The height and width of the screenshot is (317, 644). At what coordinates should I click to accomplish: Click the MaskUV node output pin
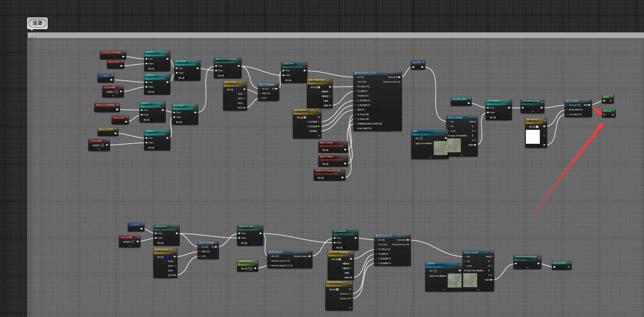tap(422, 67)
